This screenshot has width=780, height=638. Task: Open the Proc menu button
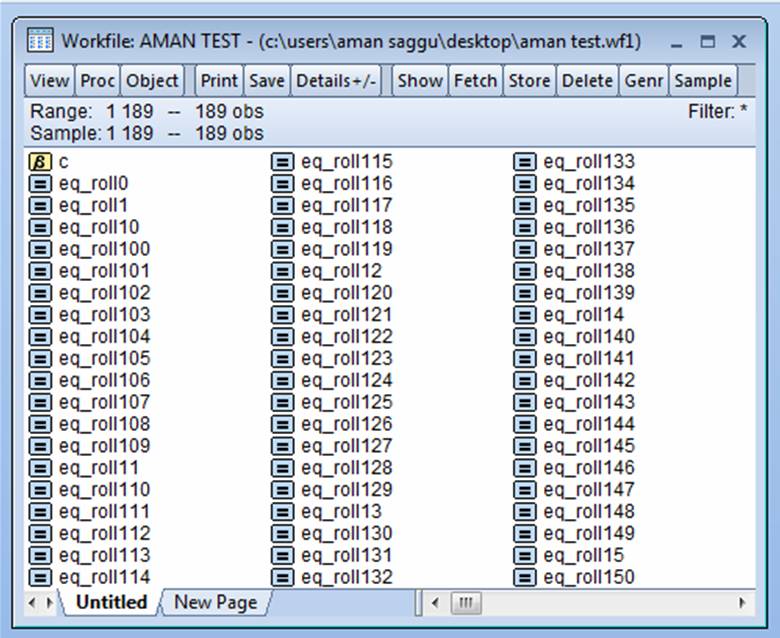(97, 81)
